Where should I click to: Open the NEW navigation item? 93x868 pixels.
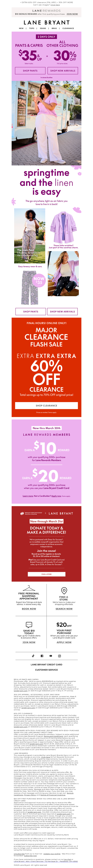(x=21, y=28)
